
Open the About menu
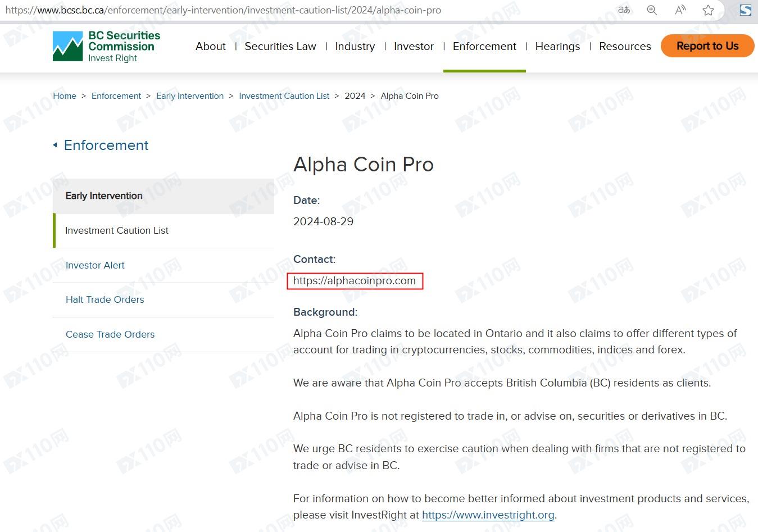coord(210,47)
